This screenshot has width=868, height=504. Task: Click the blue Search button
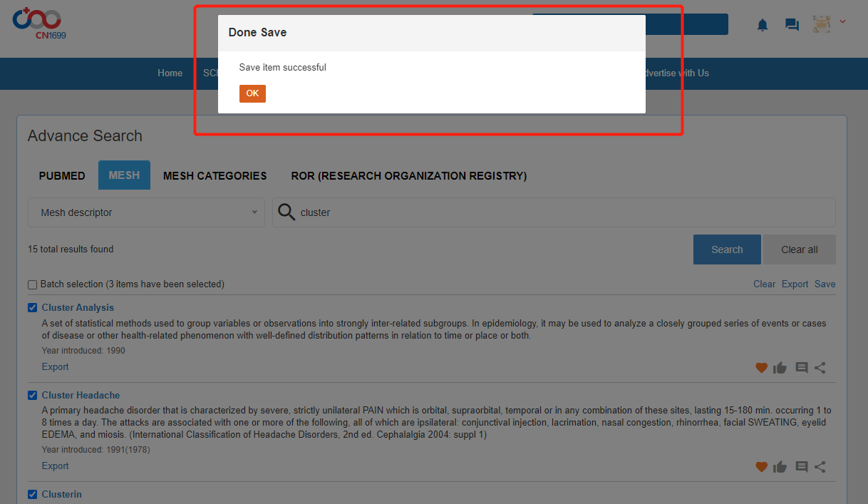(726, 250)
